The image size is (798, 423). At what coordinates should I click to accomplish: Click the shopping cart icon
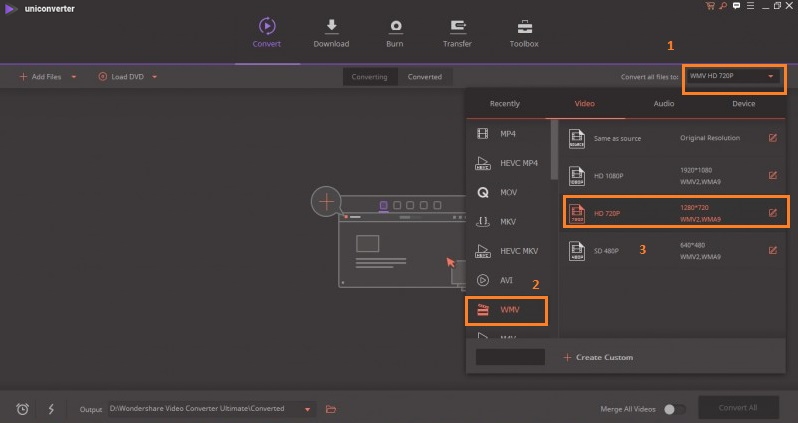(710, 6)
